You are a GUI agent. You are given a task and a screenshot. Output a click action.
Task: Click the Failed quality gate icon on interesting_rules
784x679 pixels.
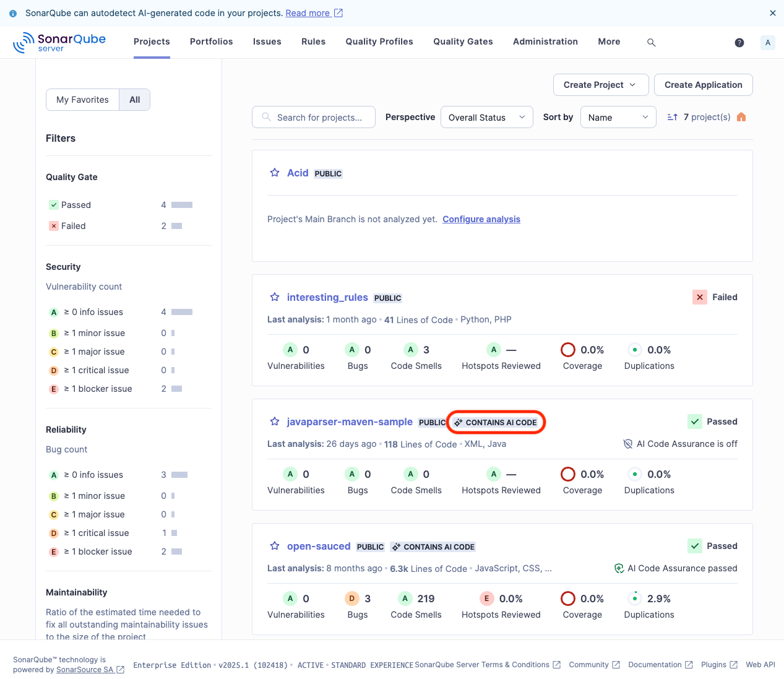[x=699, y=297]
